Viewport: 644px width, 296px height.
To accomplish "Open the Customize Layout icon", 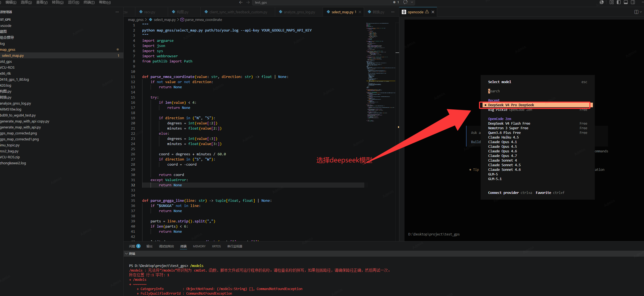I will (611, 2).
